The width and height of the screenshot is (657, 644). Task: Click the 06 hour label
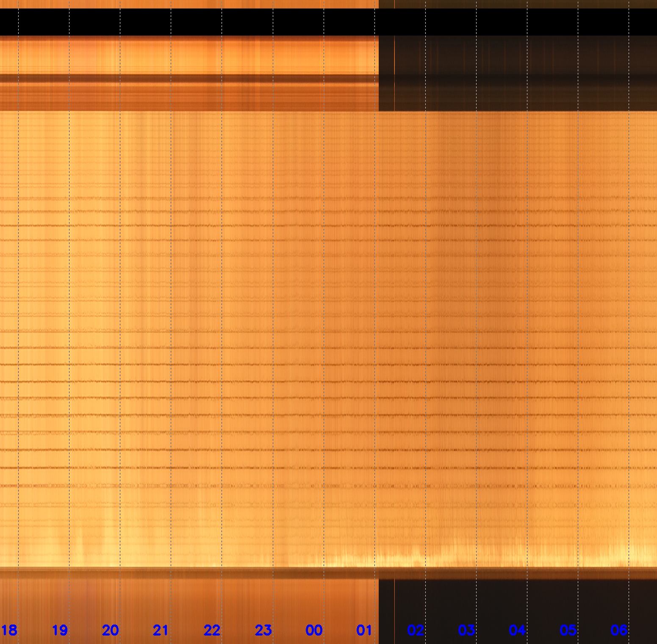pyautogui.click(x=619, y=630)
